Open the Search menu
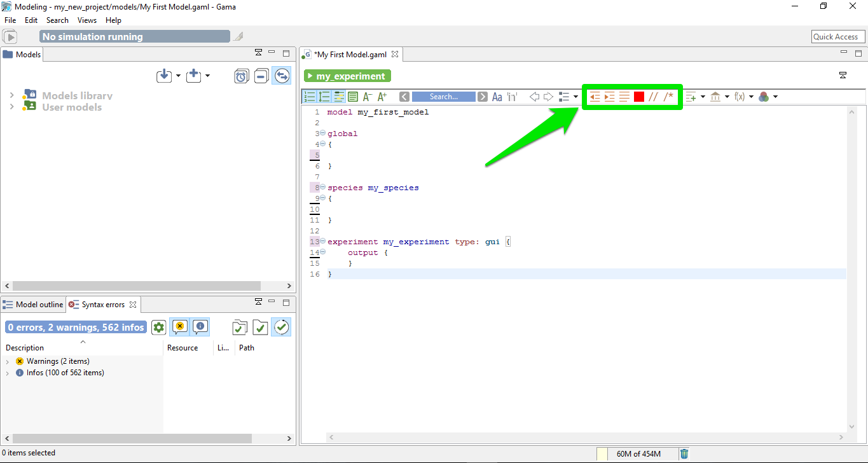This screenshot has height=463, width=868. 57,20
